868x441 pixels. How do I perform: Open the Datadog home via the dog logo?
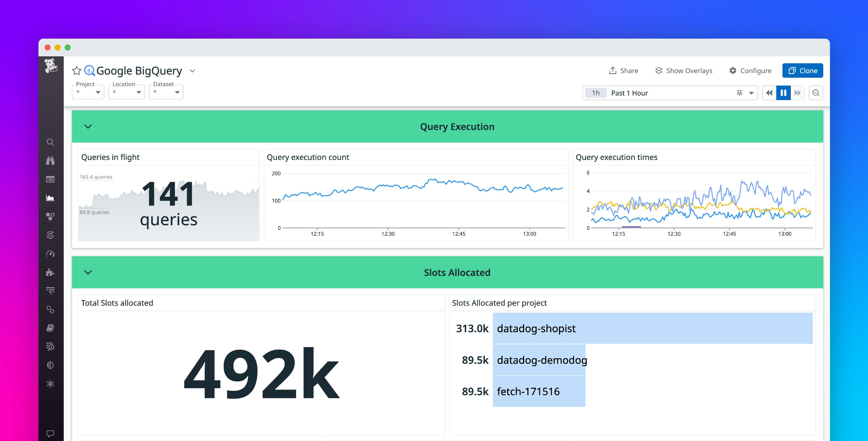click(x=50, y=66)
